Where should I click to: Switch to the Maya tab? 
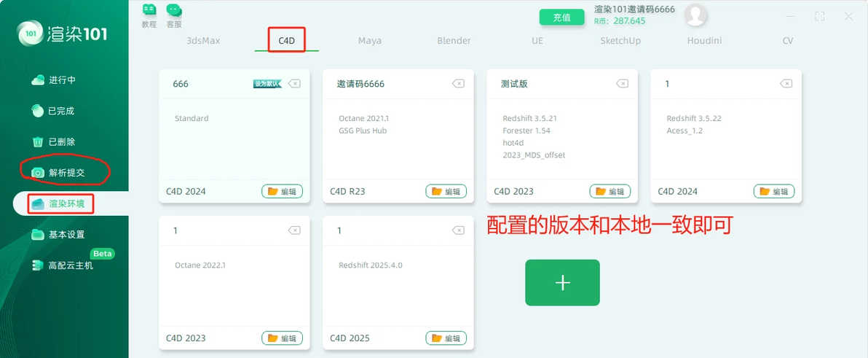(x=370, y=40)
